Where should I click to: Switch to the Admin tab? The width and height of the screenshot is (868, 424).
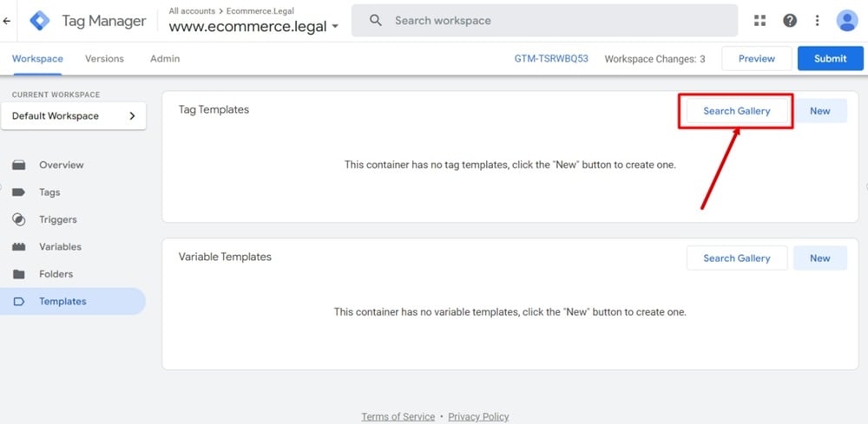[165, 59]
